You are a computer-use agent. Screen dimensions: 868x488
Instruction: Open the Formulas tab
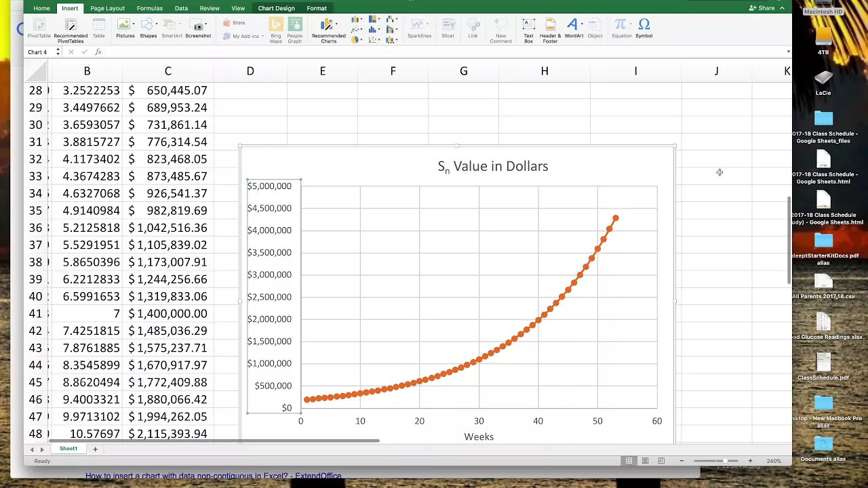(x=149, y=8)
